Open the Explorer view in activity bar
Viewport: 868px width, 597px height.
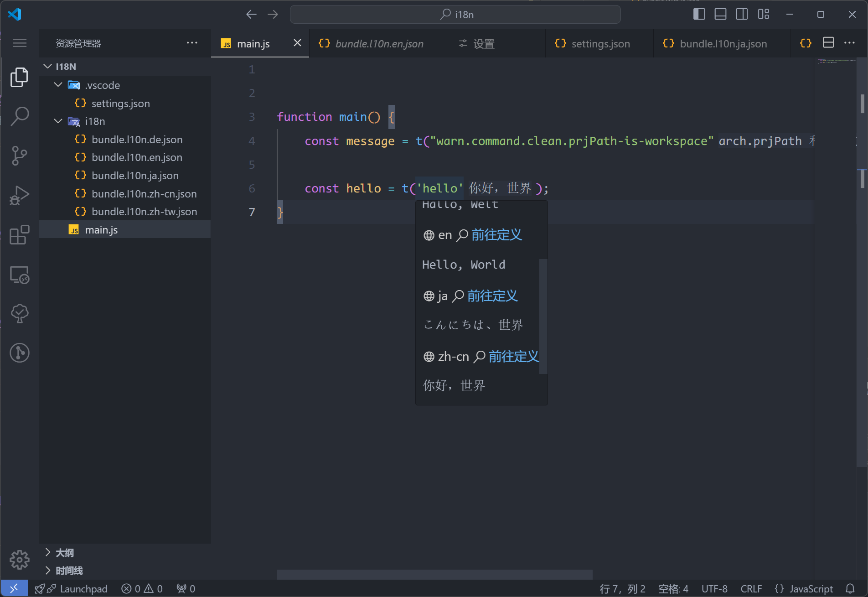[x=19, y=77]
